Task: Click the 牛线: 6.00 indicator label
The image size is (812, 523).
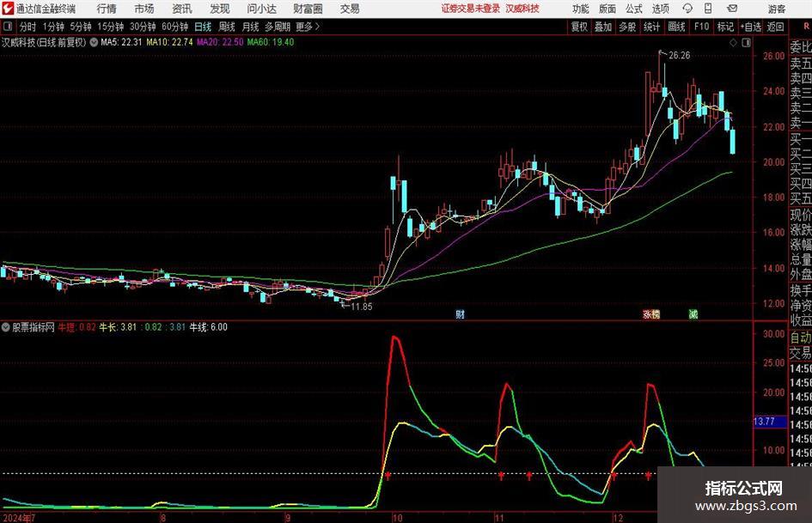Action: pyautogui.click(x=208, y=327)
